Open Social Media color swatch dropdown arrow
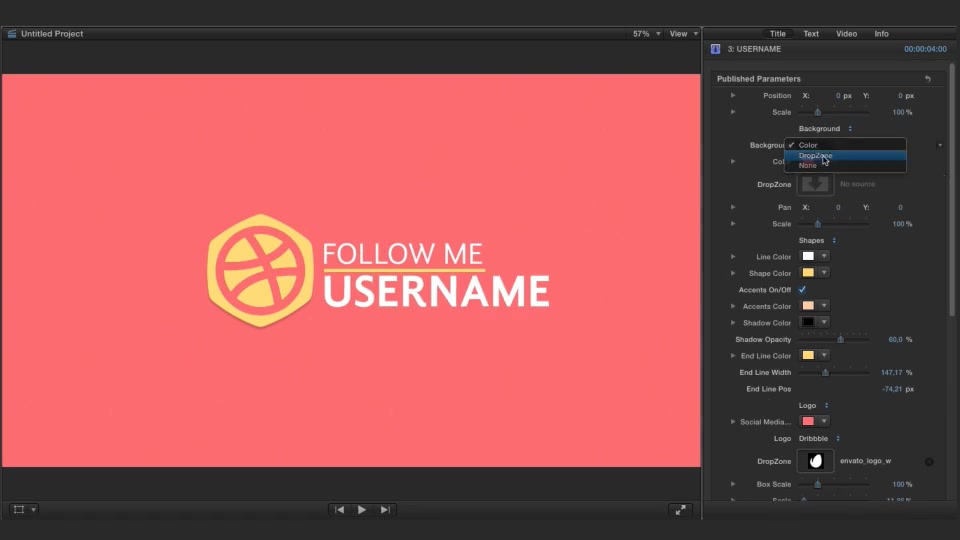 click(824, 421)
